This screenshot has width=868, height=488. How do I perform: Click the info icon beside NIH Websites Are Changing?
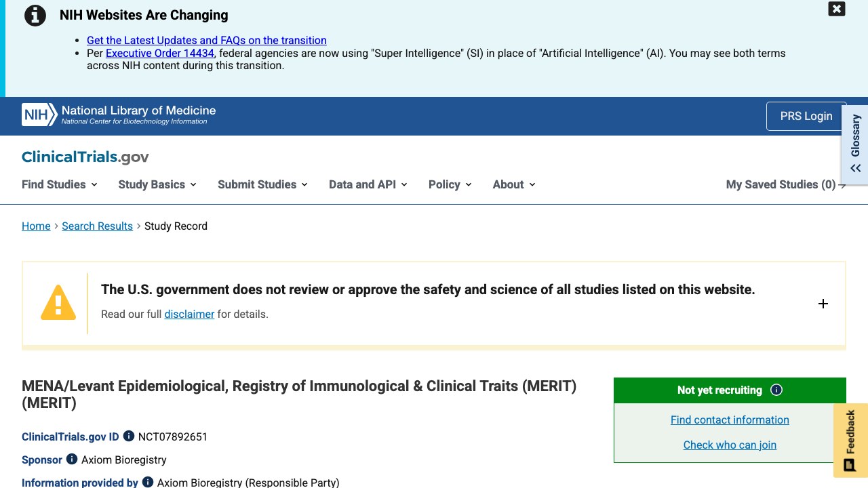coord(35,15)
